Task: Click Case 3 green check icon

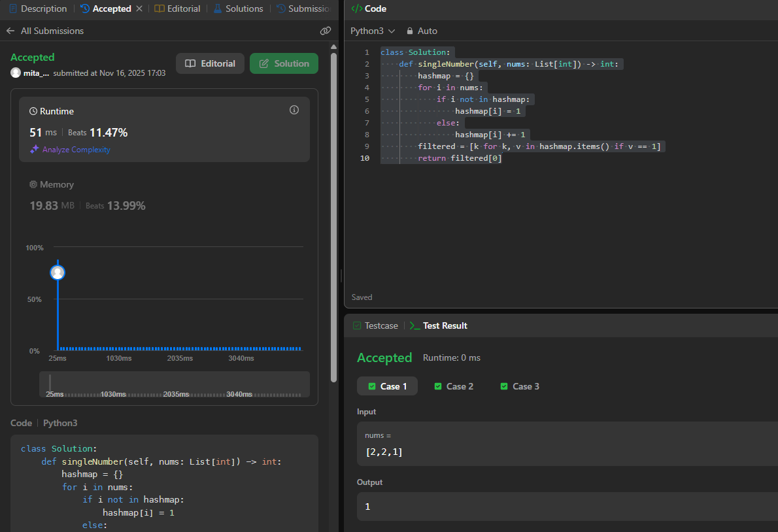Action: click(x=504, y=386)
